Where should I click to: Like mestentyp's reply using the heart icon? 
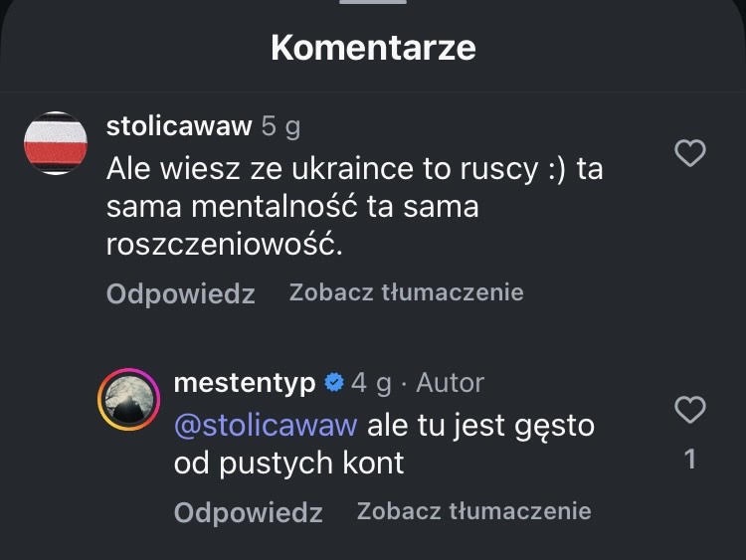[x=690, y=409]
